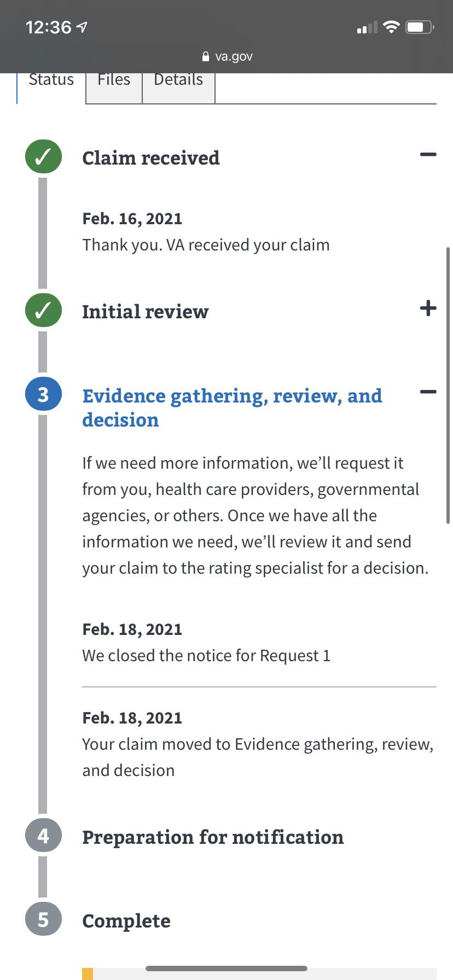
Task: Tap the Complete step heading
Action: coord(126,921)
